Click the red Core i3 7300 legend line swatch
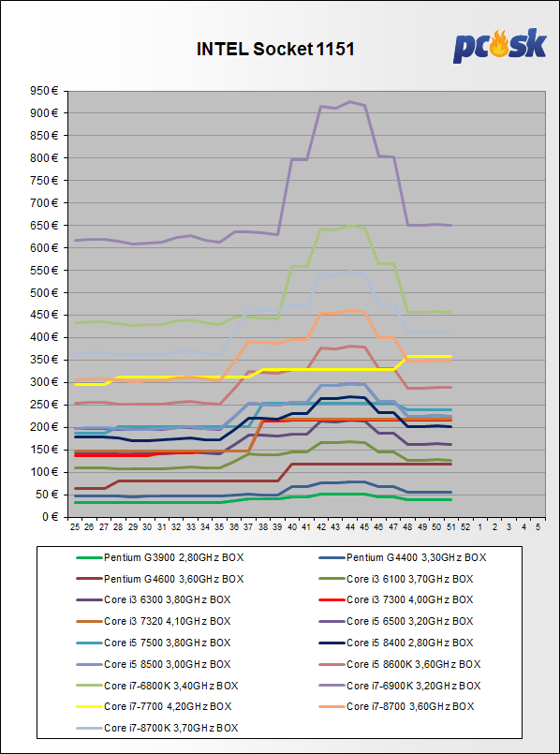The image size is (560, 754). 332,599
